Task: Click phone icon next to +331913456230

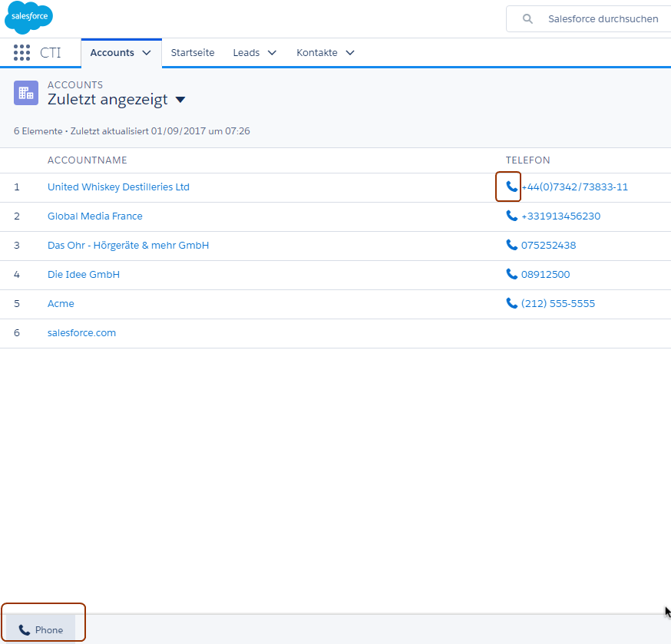Action: (511, 216)
